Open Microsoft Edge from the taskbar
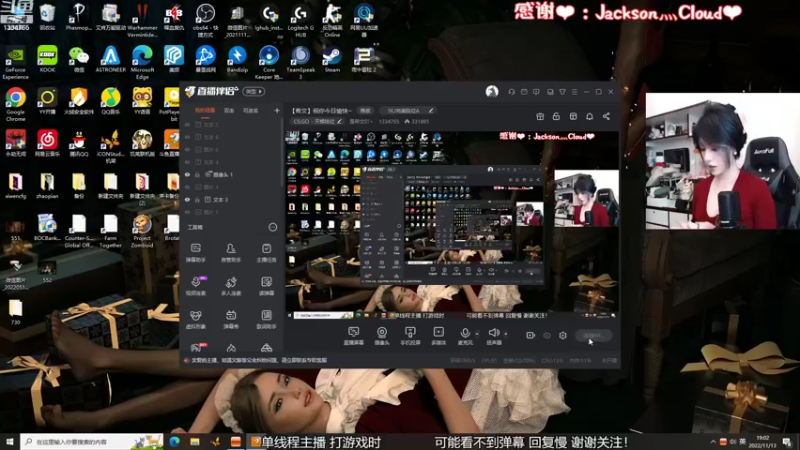 [174, 441]
